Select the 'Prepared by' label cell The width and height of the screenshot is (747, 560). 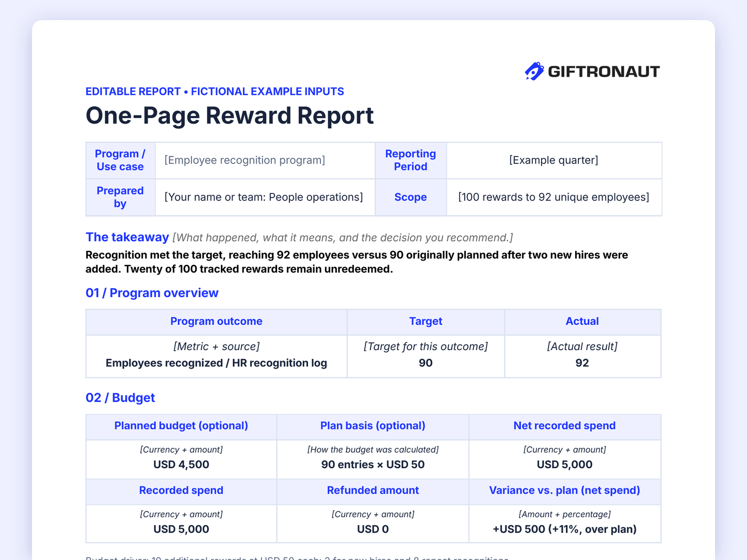[120, 197]
